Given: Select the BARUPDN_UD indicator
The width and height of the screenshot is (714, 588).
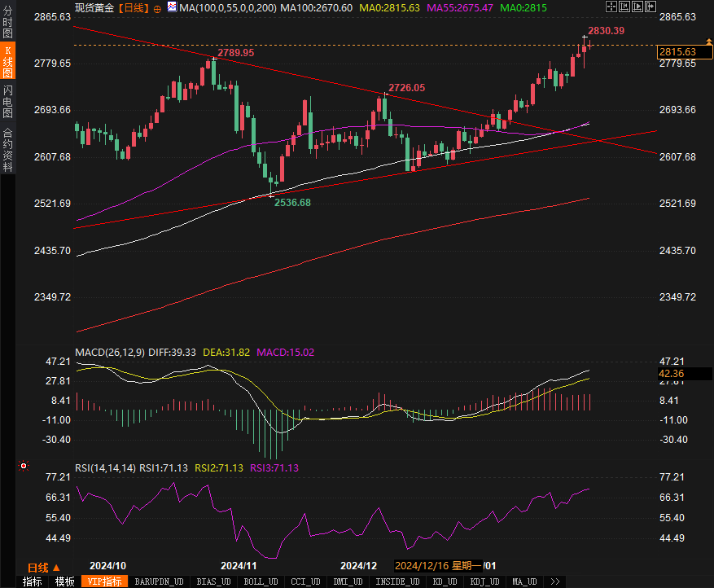Looking at the screenshot, I should [159, 581].
